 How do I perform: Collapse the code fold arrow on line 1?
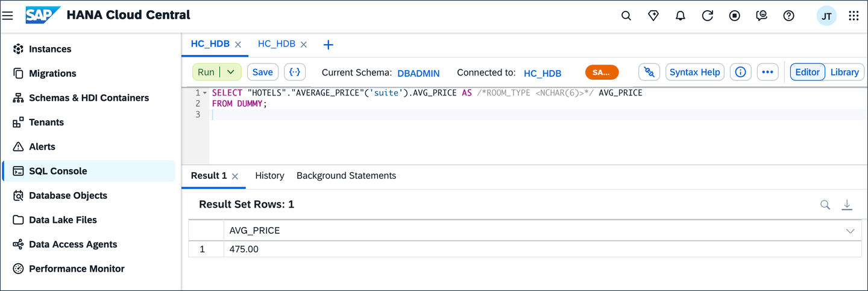[x=205, y=93]
